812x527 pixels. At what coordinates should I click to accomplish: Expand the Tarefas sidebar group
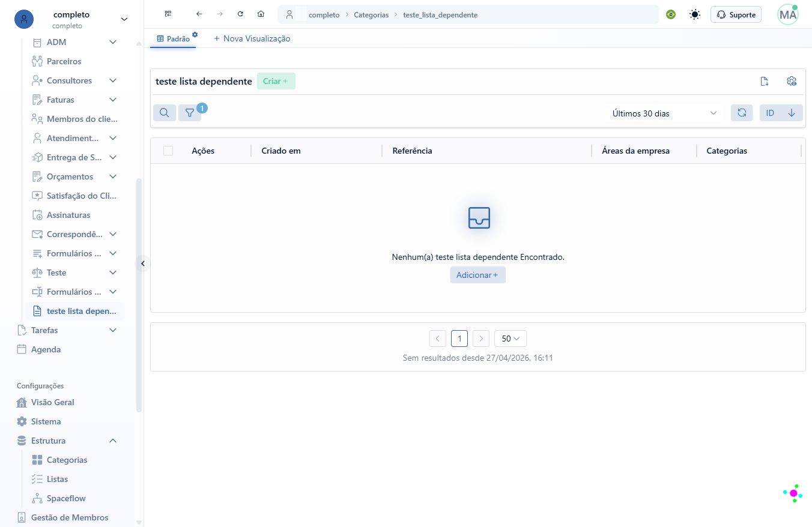112,330
